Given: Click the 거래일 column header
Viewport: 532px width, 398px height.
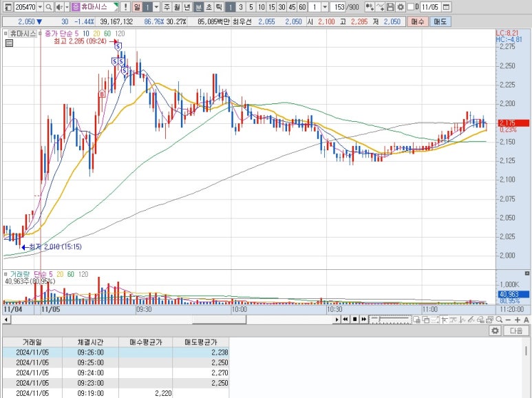Looking at the screenshot, I should point(32,342).
